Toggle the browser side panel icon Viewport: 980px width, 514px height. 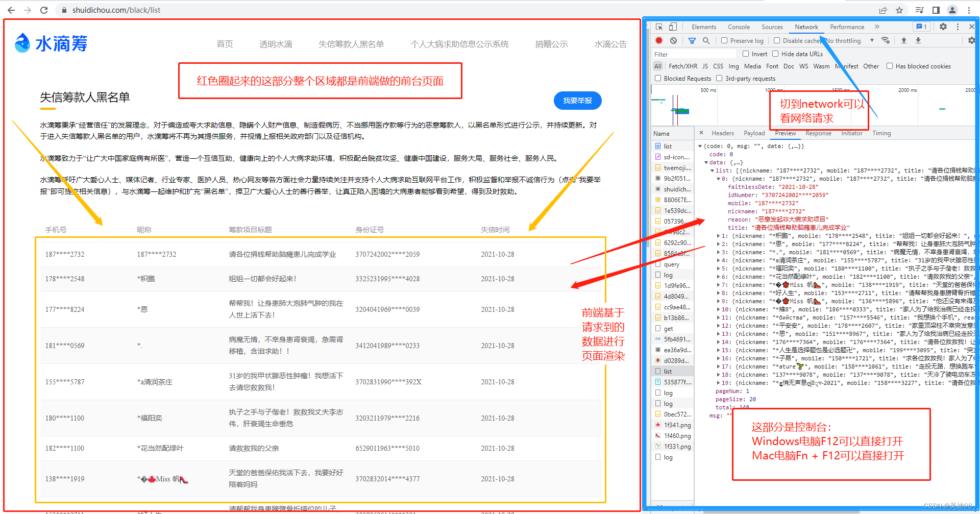pyautogui.click(x=936, y=10)
